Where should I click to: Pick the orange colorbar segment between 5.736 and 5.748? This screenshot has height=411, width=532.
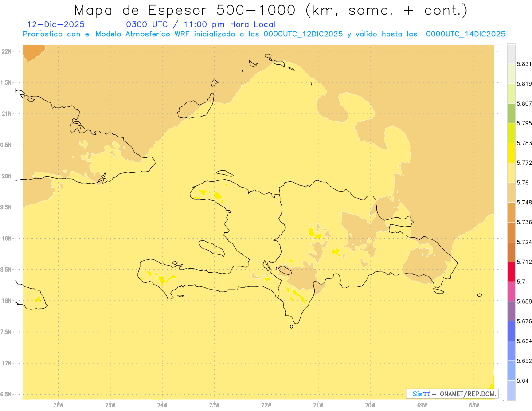click(x=511, y=212)
